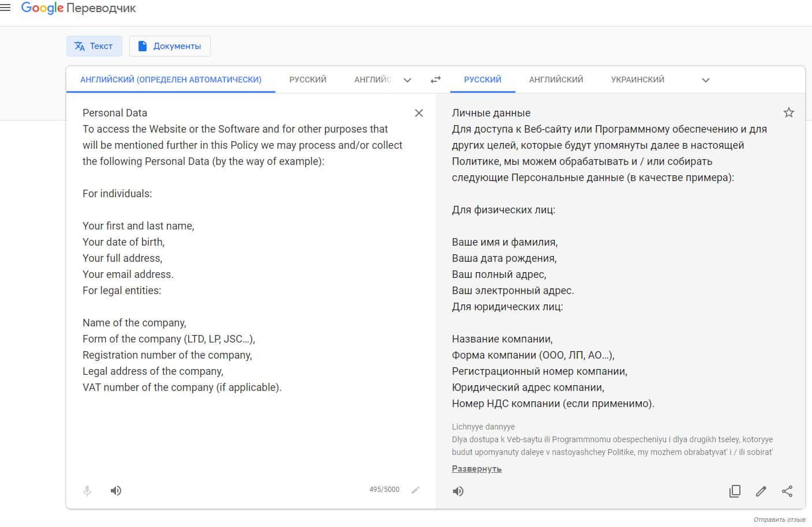The height and width of the screenshot is (527, 812).
Task: Select РУССКИЙ as source language
Action: (x=308, y=80)
